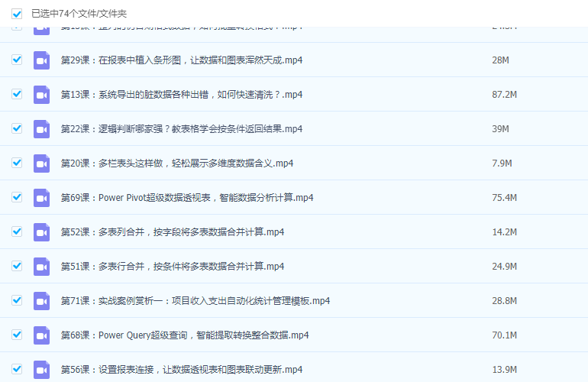This screenshot has height=382, width=588.
Task: Click the video icon for 第29课 file
Action: [42, 60]
